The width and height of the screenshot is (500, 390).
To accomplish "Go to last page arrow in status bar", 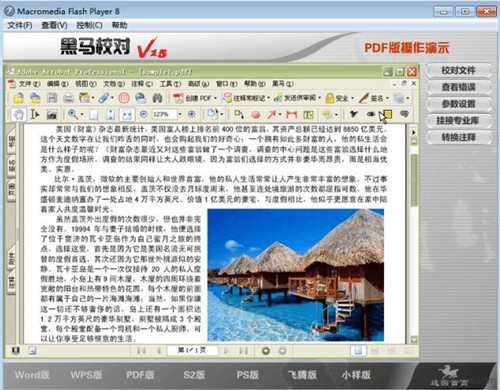I will pyautogui.click(x=244, y=351).
